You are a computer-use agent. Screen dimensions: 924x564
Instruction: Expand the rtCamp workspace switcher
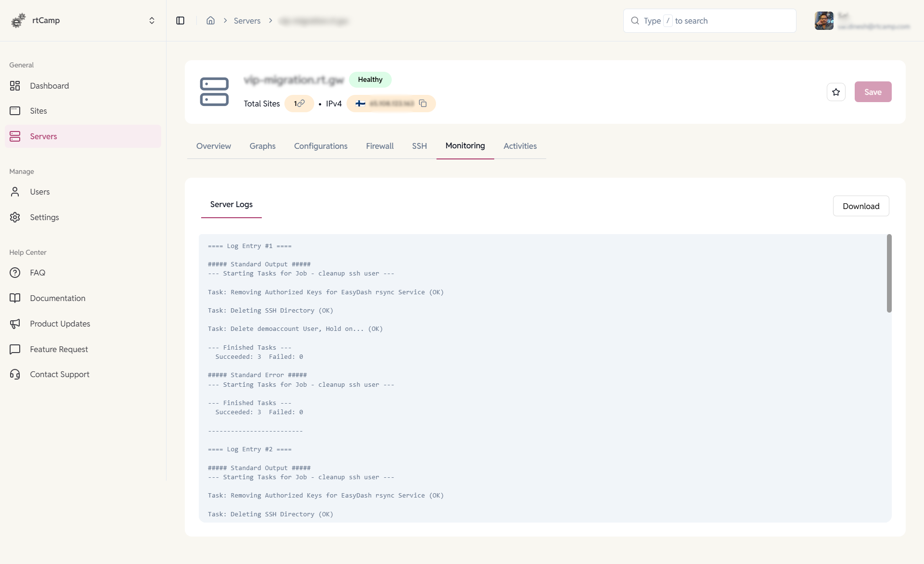coord(152,20)
